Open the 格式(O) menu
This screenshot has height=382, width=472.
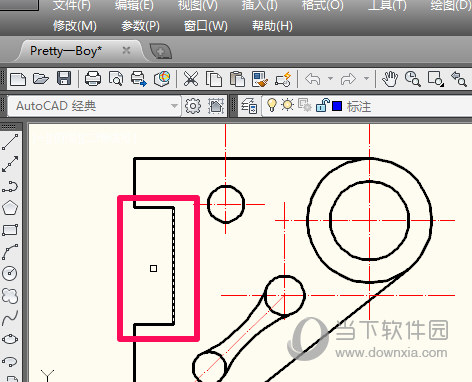[322, 5]
